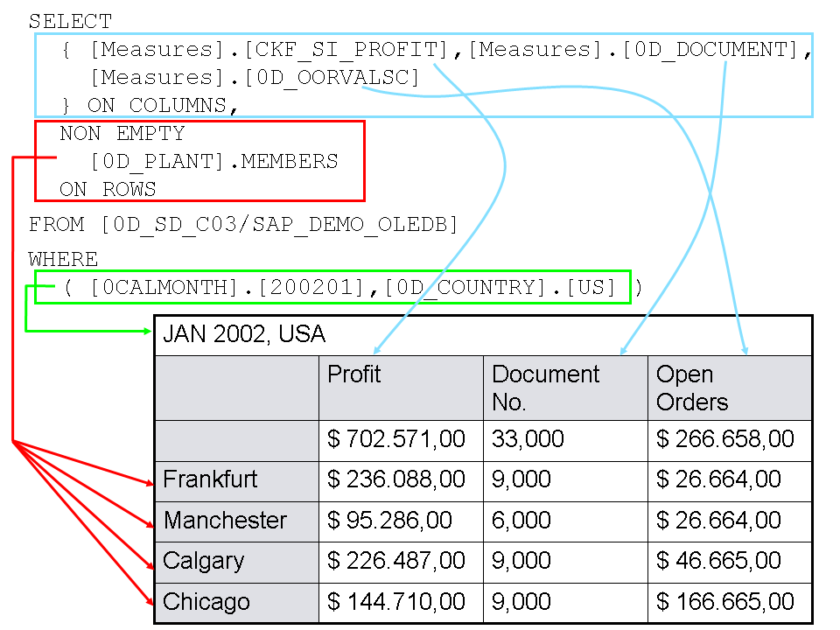Select the Manchester row label
The height and width of the screenshot is (630, 840).
coord(225,521)
